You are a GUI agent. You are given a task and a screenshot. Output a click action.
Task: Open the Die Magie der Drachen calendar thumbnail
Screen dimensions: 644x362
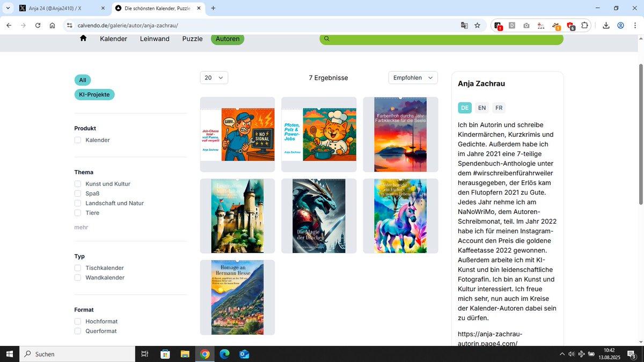pos(319,216)
